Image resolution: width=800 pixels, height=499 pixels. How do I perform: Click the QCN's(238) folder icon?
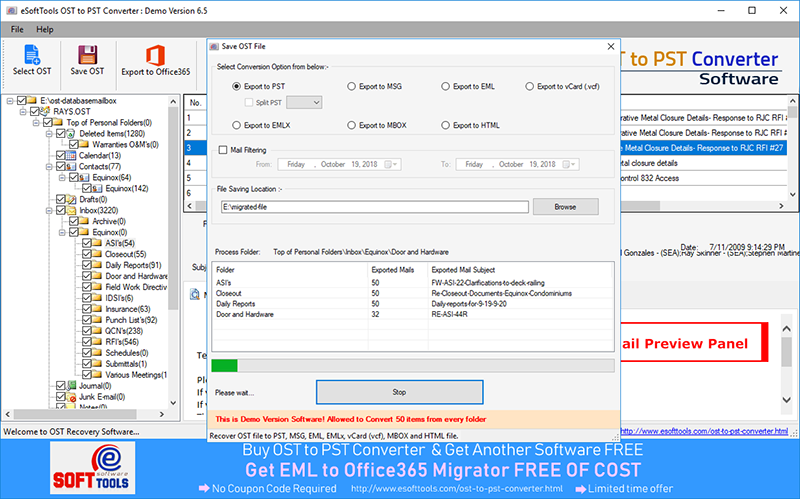pyautogui.click(x=98, y=331)
